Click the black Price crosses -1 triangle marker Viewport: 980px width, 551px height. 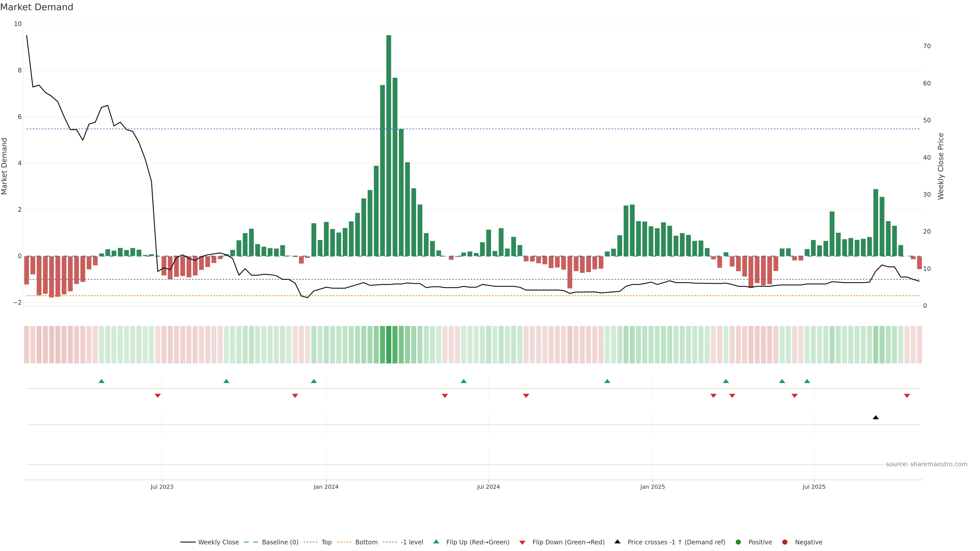point(875,418)
